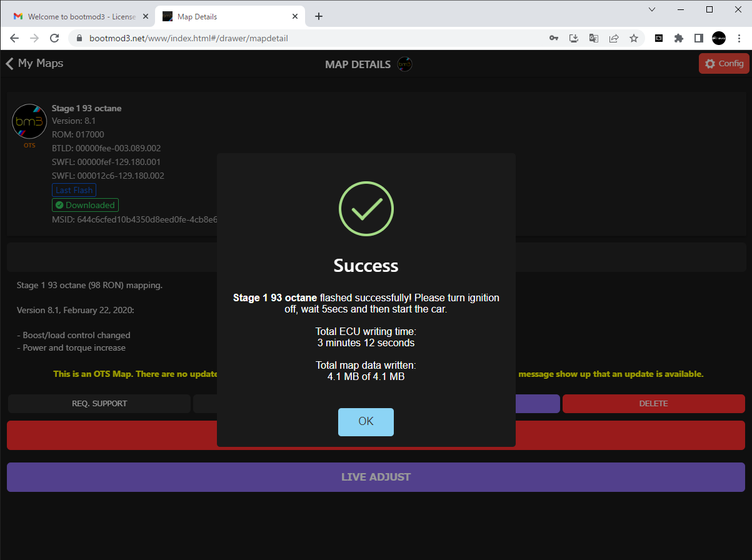Click the MAP DETAILS header title
This screenshot has width=752, height=560.
(358, 64)
